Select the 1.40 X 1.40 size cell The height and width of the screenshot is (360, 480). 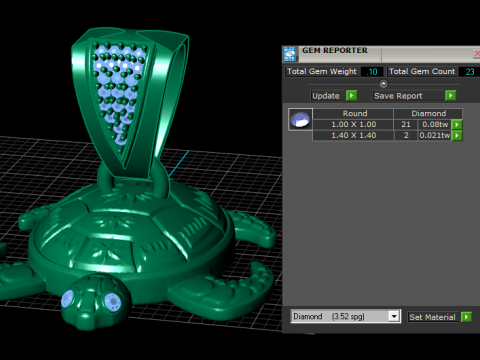[x=353, y=135]
